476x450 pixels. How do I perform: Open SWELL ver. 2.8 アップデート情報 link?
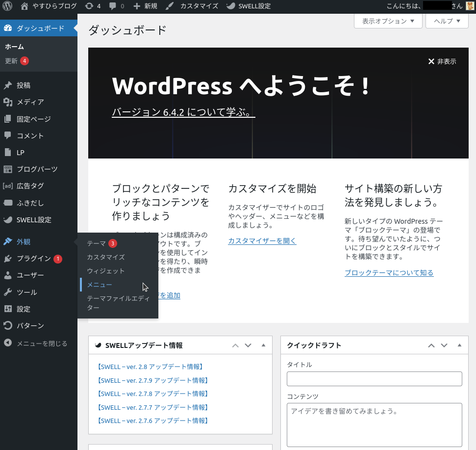(150, 367)
